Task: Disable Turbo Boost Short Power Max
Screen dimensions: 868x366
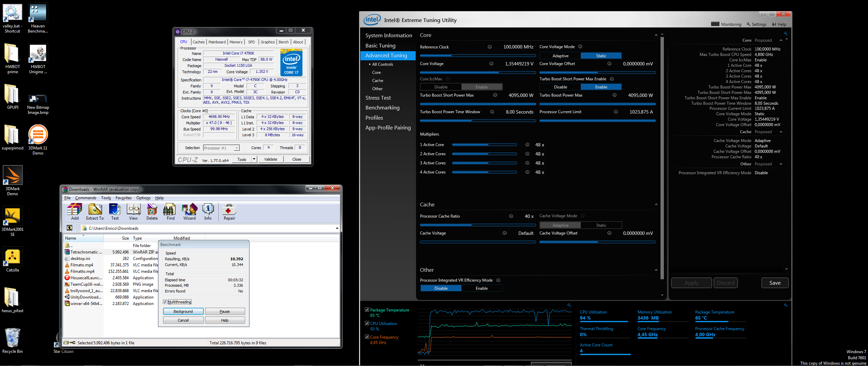Action: [560, 87]
